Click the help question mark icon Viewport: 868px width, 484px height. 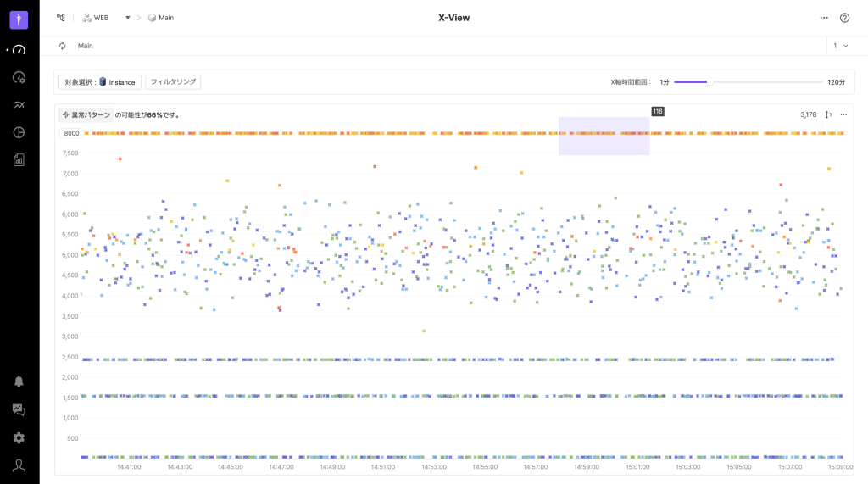pos(844,18)
